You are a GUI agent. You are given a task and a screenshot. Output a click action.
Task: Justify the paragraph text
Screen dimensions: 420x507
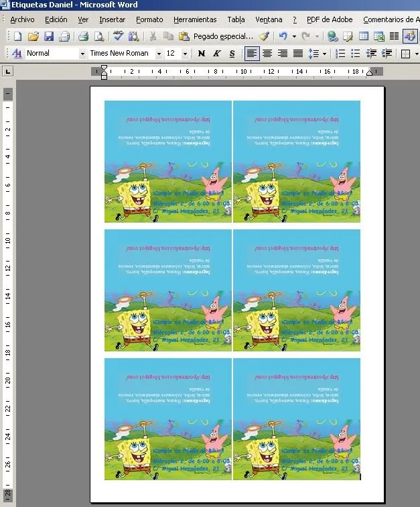[298, 54]
